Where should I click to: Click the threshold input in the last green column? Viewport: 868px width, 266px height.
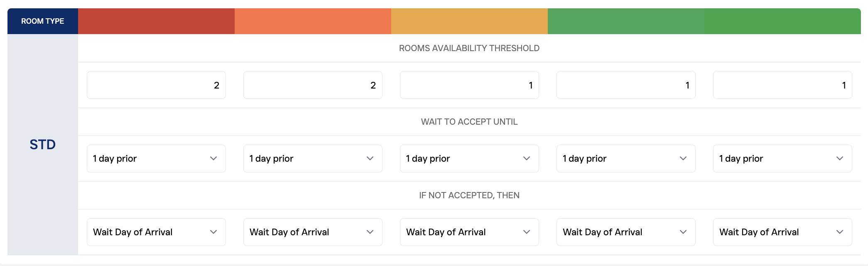click(x=782, y=85)
